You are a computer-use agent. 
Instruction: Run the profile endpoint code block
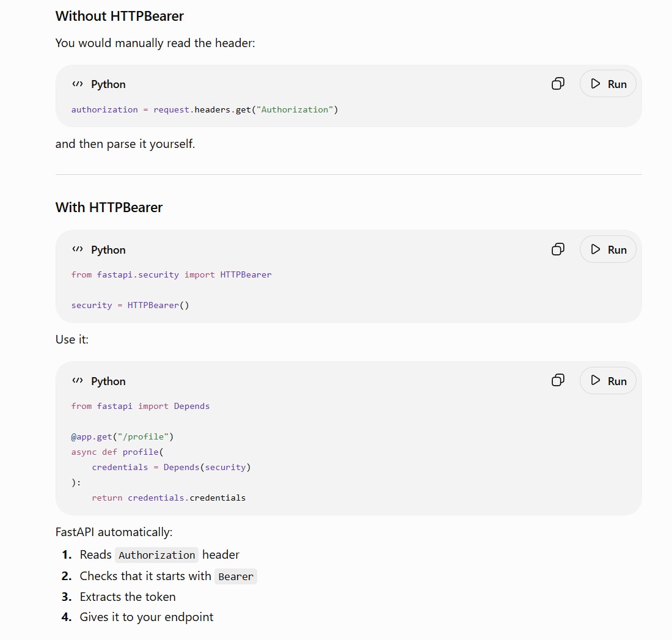pyautogui.click(x=608, y=380)
